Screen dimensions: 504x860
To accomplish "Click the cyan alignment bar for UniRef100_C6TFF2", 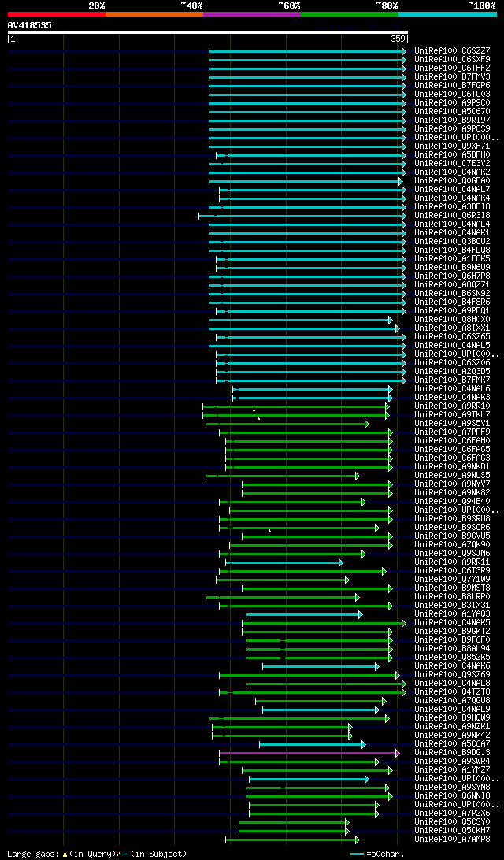I will [308, 69].
